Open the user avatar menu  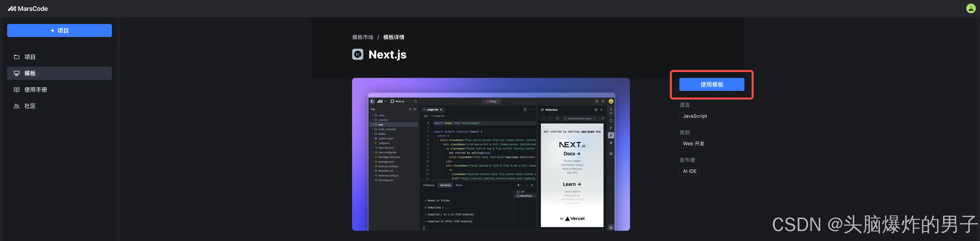click(x=971, y=8)
